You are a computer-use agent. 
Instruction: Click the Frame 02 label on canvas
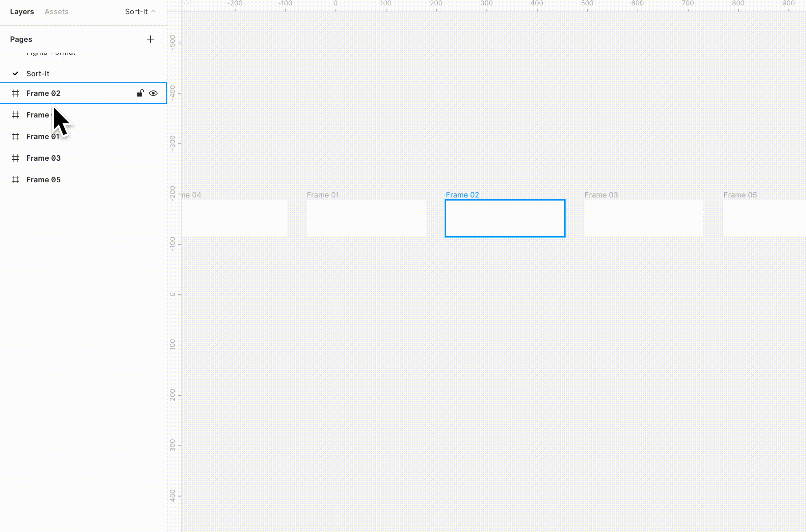[462, 195]
